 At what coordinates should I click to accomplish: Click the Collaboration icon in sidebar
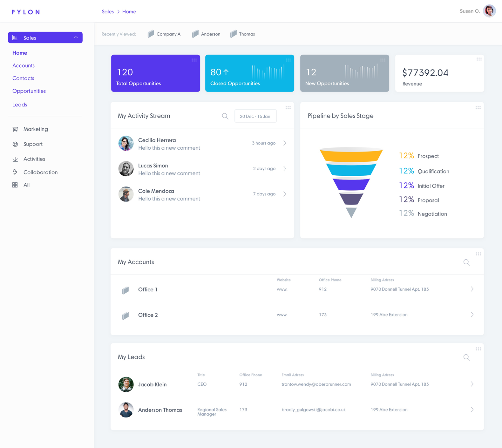15,172
